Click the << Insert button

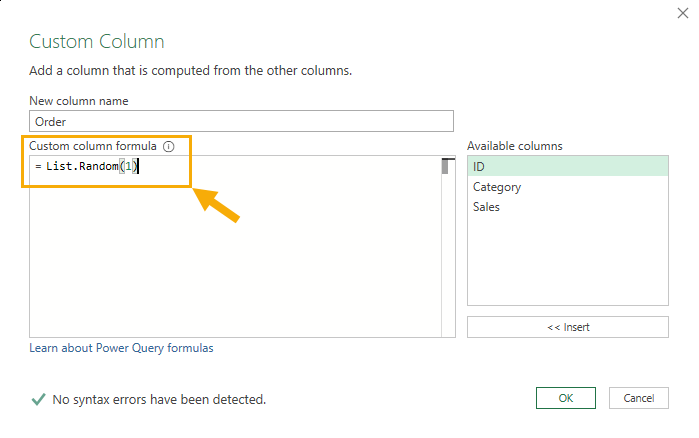tap(567, 327)
